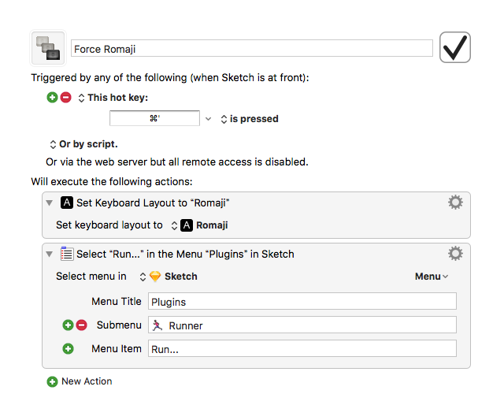Click the green plus beside Menu Item
The height and width of the screenshot is (420, 504).
click(68, 348)
